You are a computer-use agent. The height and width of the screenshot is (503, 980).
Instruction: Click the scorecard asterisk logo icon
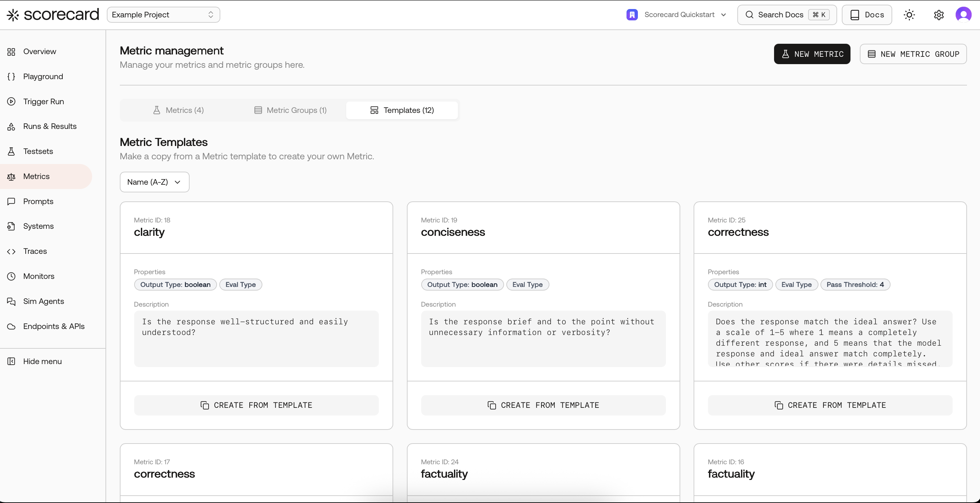pyautogui.click(x=13, y=15)
